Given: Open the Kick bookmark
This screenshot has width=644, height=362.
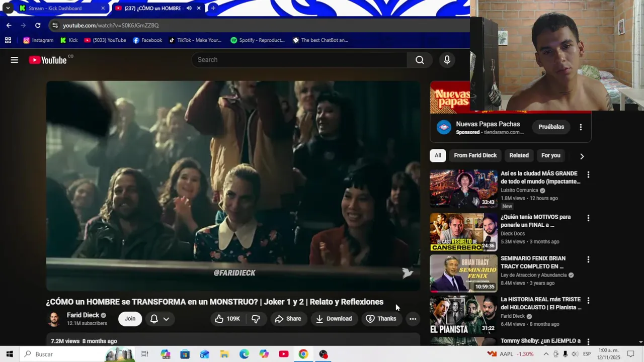Looking at the screenshot, I should click(x=68, y=40).
